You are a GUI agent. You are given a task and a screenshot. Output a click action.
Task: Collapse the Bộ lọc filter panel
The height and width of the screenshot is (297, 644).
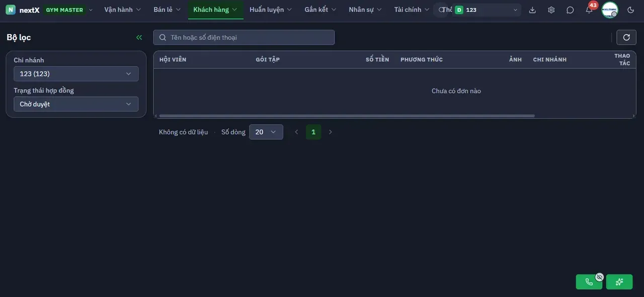point(139,37)
